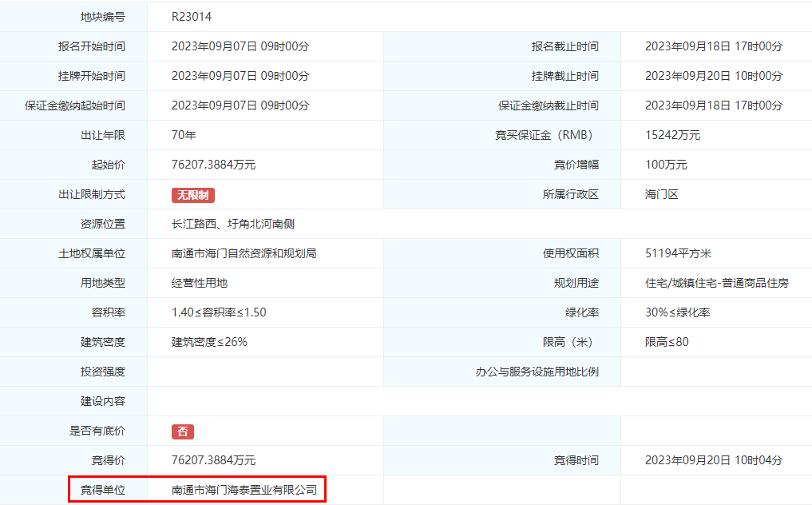Select the 竞得单位 label
Screen dimensions: 812x505
[102, 490]
